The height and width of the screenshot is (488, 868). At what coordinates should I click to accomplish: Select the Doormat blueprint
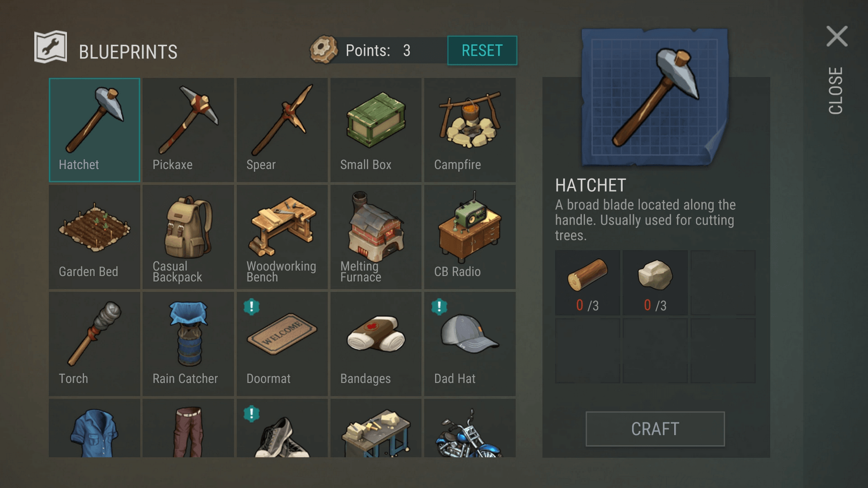click(x=282, y=344)
